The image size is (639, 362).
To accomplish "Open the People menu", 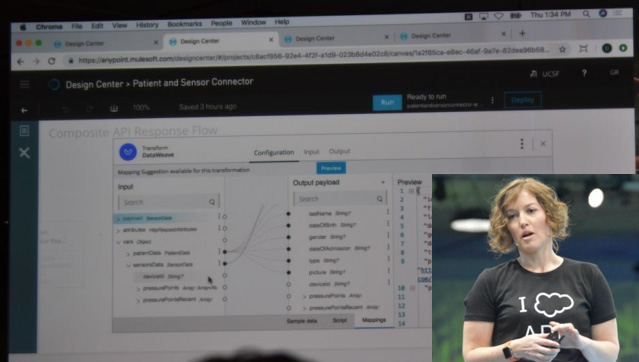I will (x=221, y=23).
